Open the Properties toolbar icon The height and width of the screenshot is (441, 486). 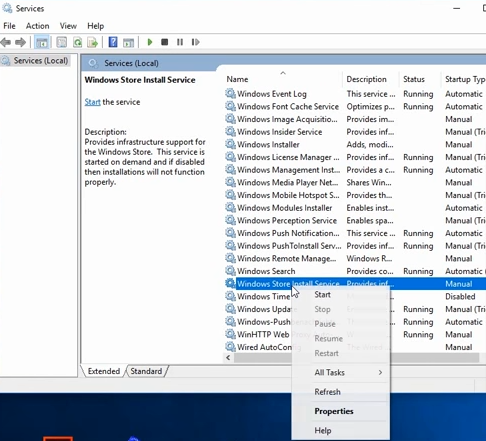coord(61,42)
